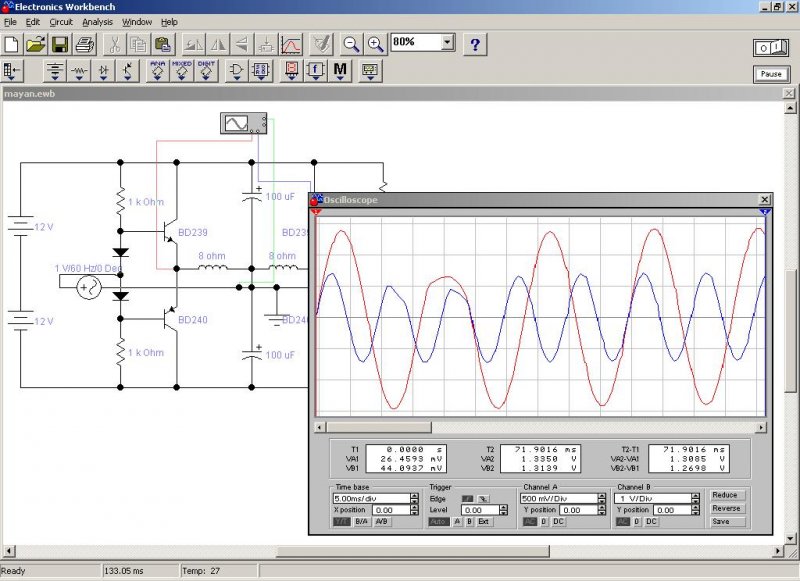This screenshot has width=800, height=581.
Task: Open the Diodes component toolbar
Action: tap(104, 71)
